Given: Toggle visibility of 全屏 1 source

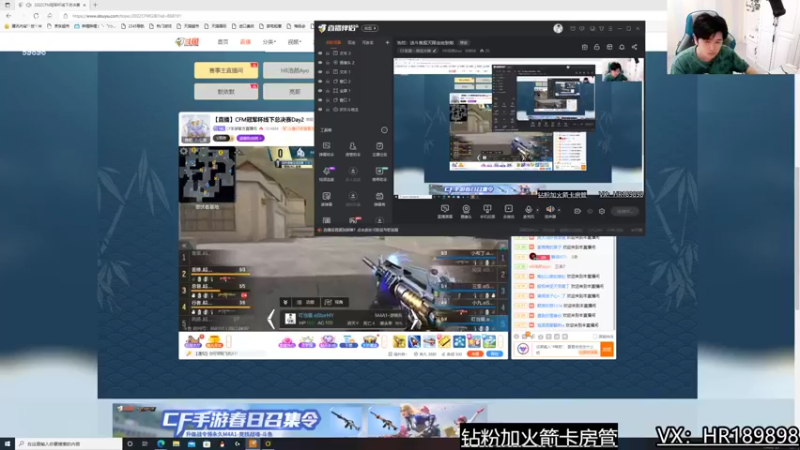Looking at the screenshot, I should (320, 90).
